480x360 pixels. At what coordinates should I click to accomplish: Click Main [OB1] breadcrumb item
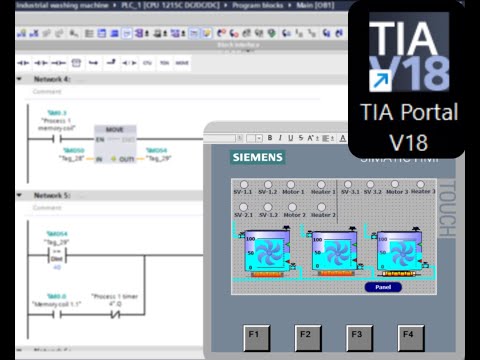coord(315,5)
